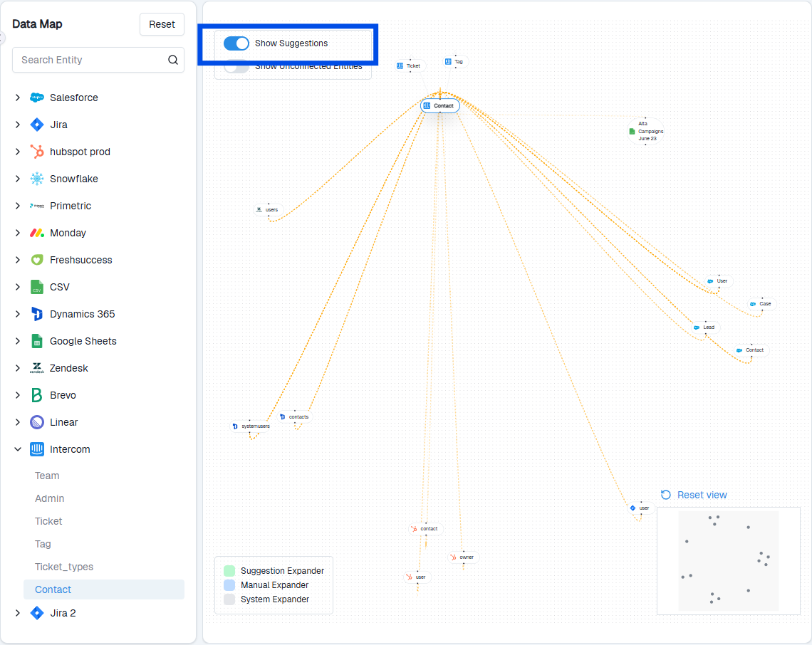Click the Primetric logo icon
The image size is (812, 645).
tap(37, 206)
